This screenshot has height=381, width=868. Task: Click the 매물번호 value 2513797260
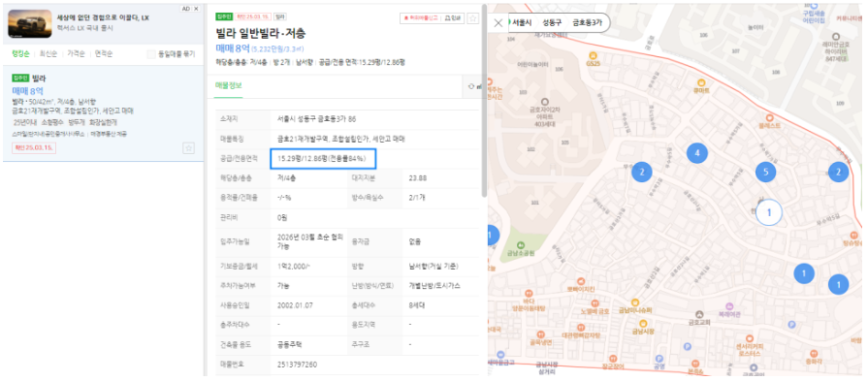click(298, 365)
